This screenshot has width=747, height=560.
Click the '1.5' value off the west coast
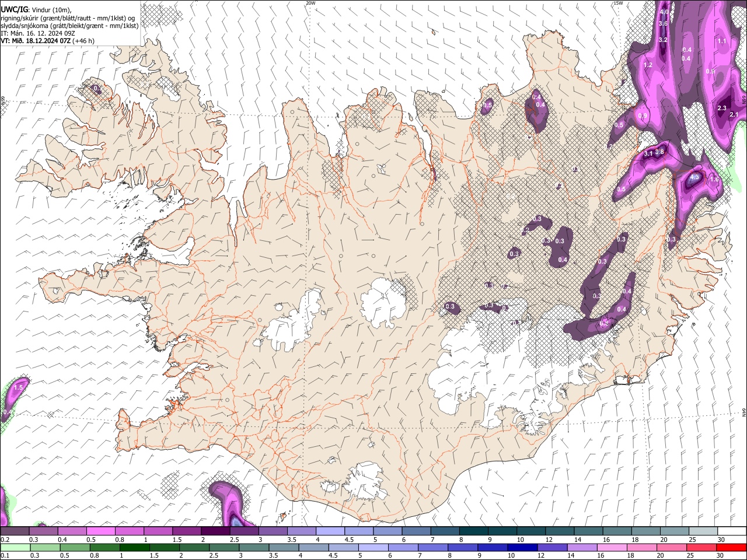tap(18, 387)
